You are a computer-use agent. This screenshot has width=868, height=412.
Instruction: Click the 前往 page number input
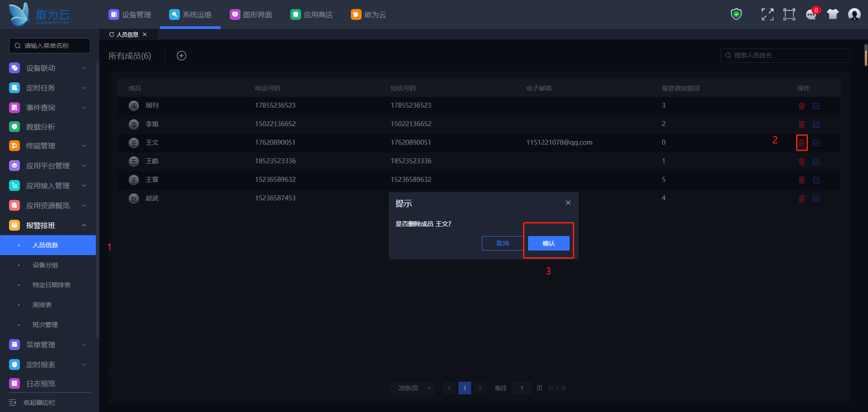522,388
